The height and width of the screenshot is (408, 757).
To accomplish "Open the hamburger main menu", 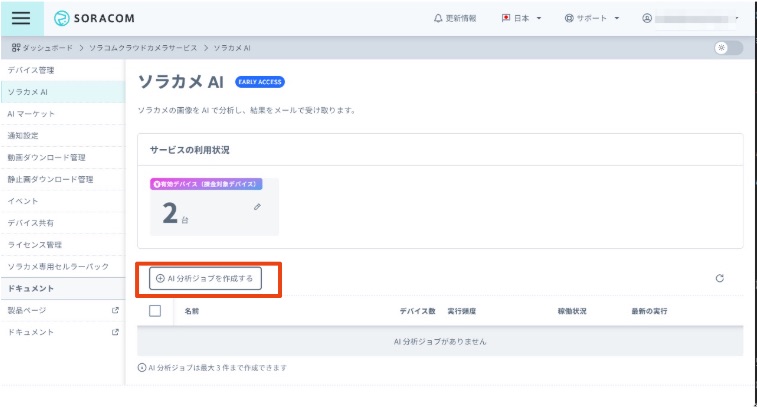I will click(21, 18).
